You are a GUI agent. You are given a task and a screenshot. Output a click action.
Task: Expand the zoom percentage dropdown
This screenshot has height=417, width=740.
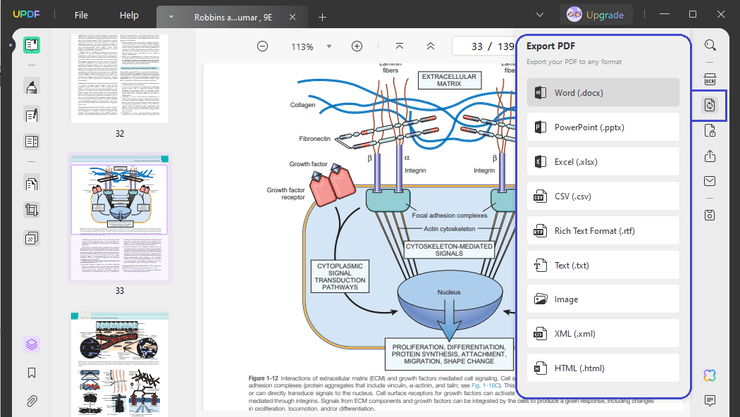tap(329, 47)
